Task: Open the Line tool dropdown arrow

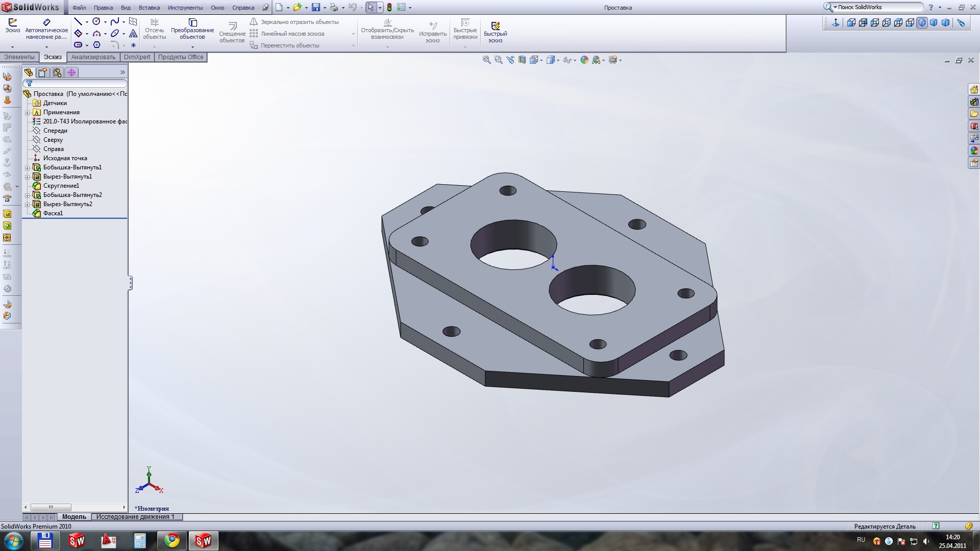Action: pos(87,22)
